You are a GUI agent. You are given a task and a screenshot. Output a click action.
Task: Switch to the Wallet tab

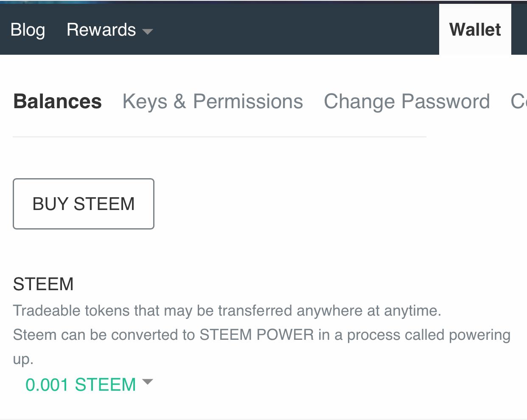[475, 30]
